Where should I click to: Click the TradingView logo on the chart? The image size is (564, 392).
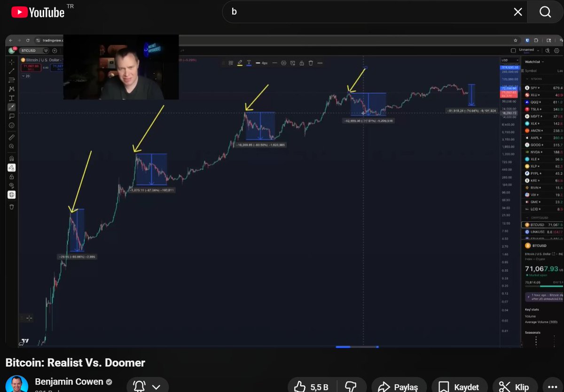(x=25, y=341)
